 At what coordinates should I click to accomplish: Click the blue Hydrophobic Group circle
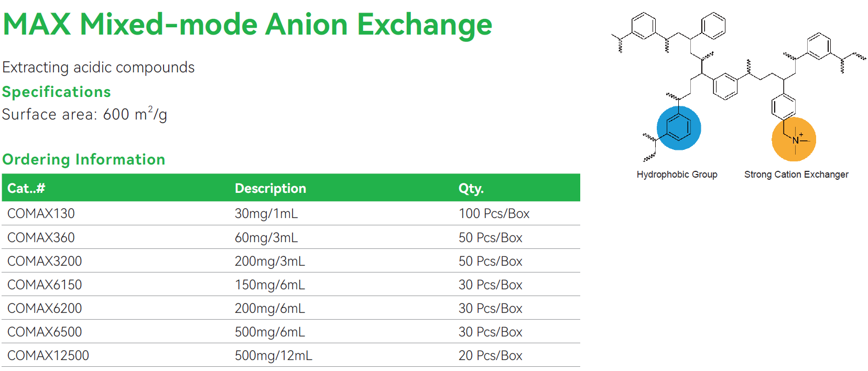point(678,128)
